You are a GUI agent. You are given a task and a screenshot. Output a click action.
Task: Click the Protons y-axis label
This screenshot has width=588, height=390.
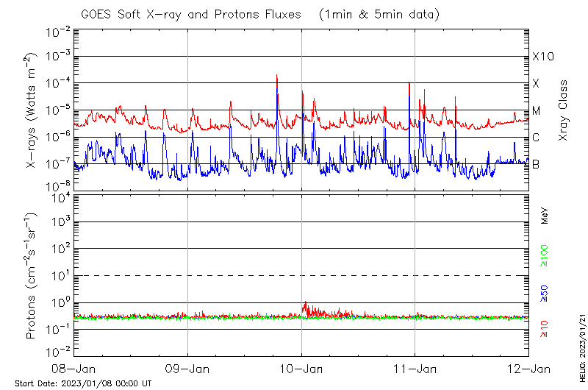32,276
